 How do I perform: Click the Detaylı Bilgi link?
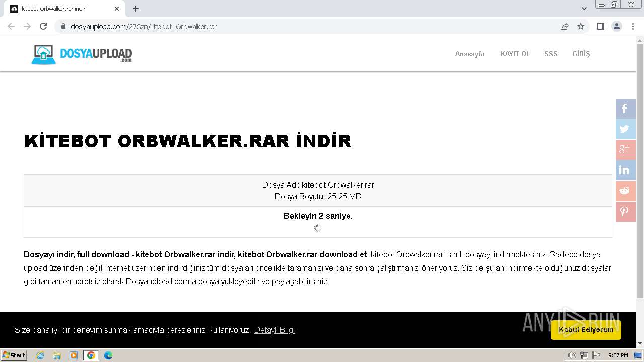[274, 330]
